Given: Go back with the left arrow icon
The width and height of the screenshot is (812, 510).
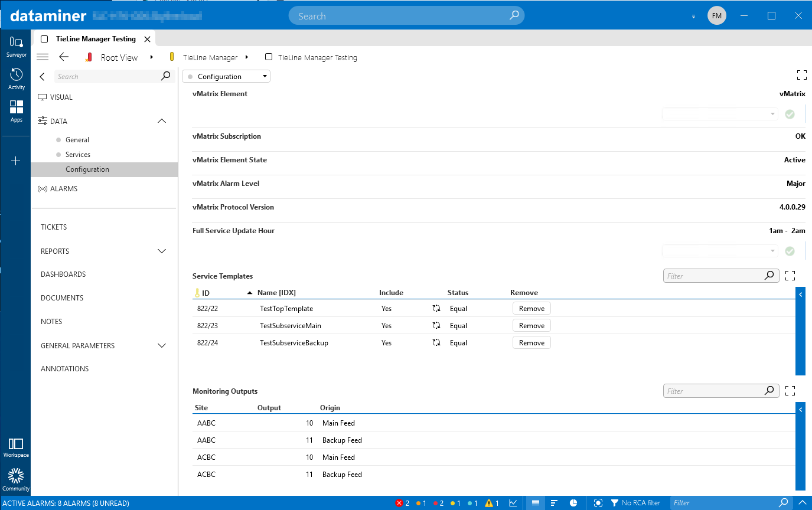Looking at the screenshot, I should tap(64, 57).
